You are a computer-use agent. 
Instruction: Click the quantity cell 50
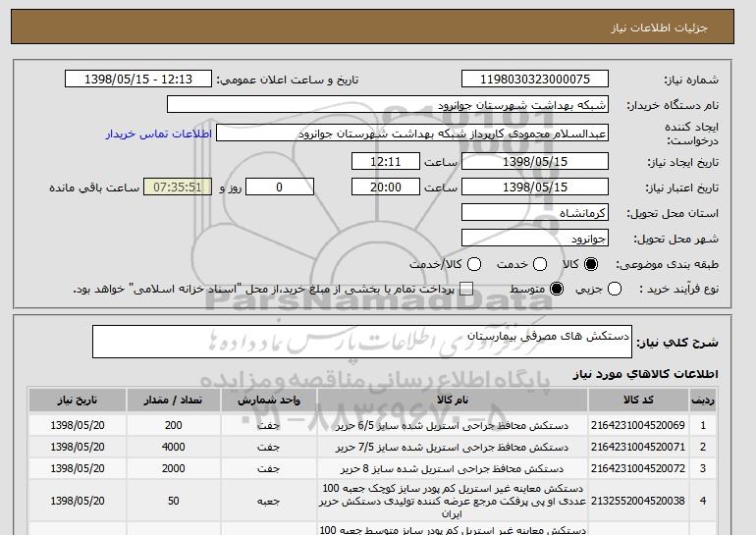tap(173, 501)
